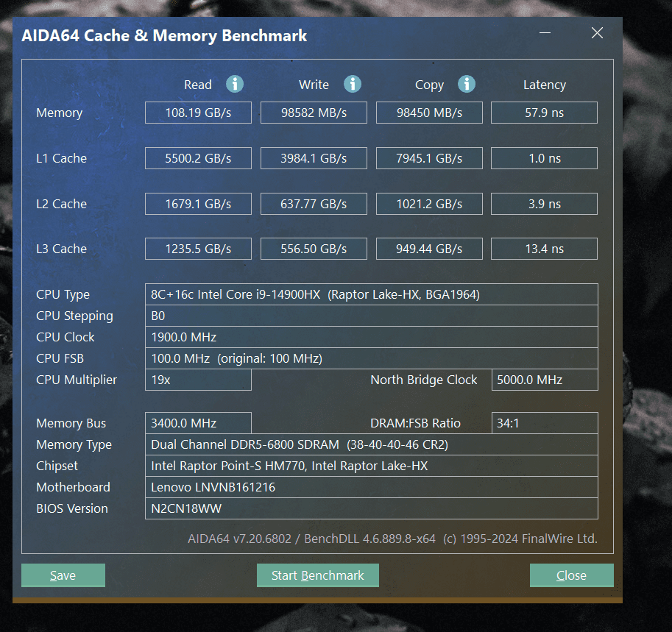
Task: Click the Read column header
Action: point(198,85)
